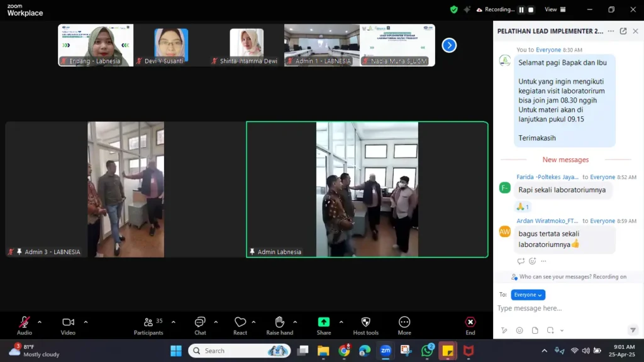Click 'Who can see your messages?' link
Screen dimensions: 644x362
click(555, 277)
